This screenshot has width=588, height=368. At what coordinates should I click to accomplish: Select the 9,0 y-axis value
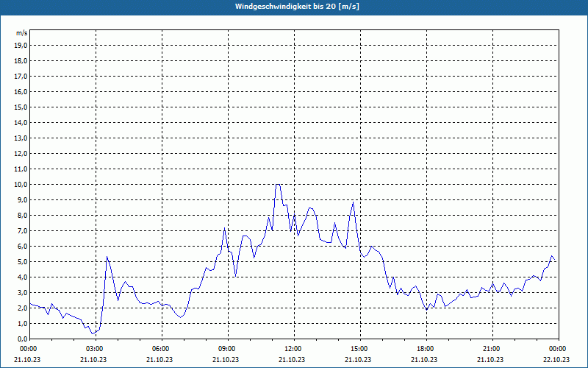tap(22, 199)
